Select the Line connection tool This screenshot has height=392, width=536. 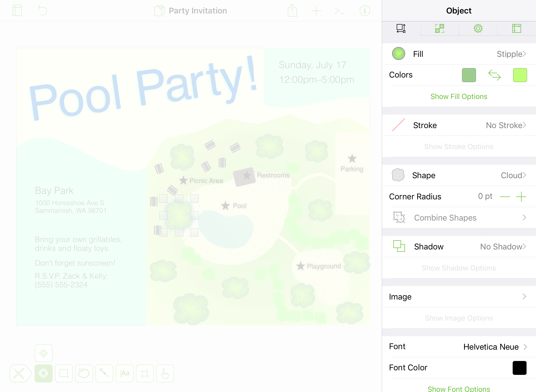(x=104, y=373)
